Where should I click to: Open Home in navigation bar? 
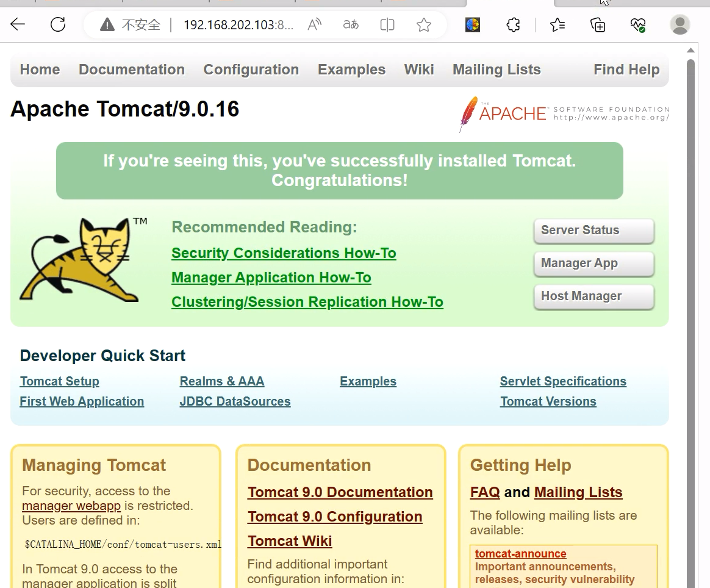coord(40,70)
